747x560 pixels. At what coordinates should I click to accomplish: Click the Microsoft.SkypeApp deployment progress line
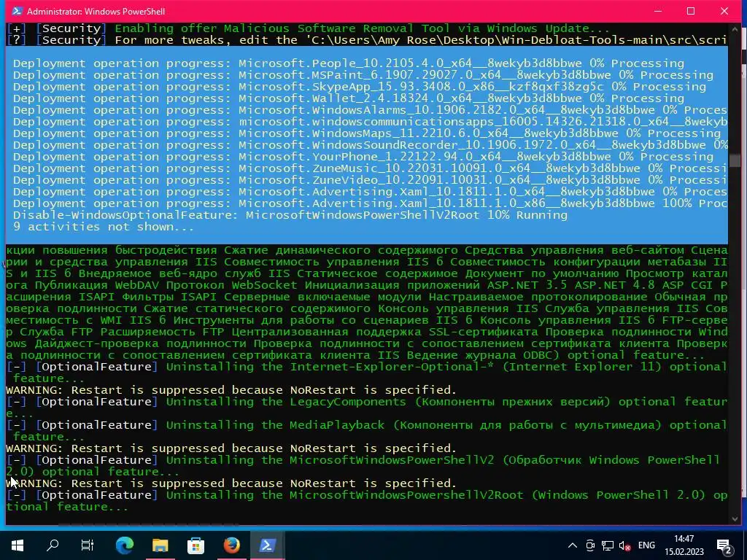[359, 87]
